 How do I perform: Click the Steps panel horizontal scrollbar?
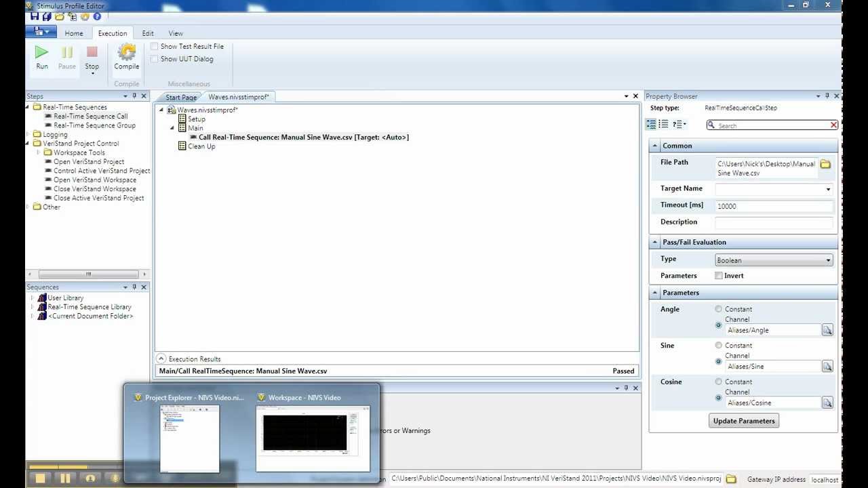pos(88,274)
